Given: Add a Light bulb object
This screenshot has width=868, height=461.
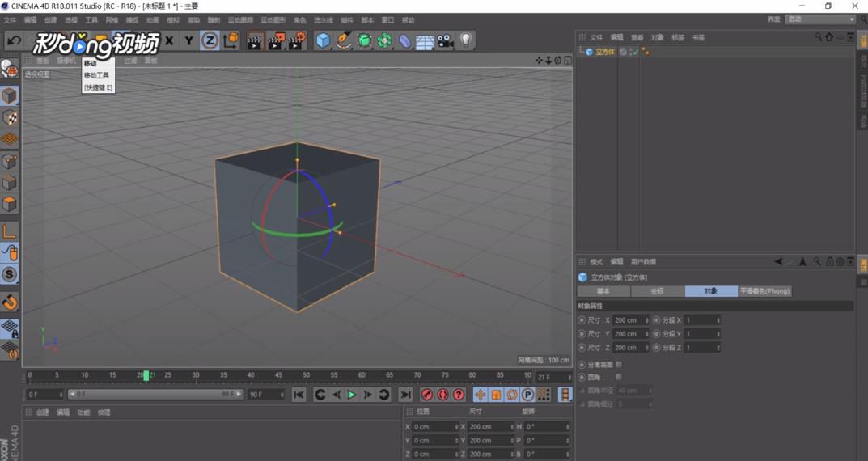Looking at the screenshot, I should pos(466,40).
